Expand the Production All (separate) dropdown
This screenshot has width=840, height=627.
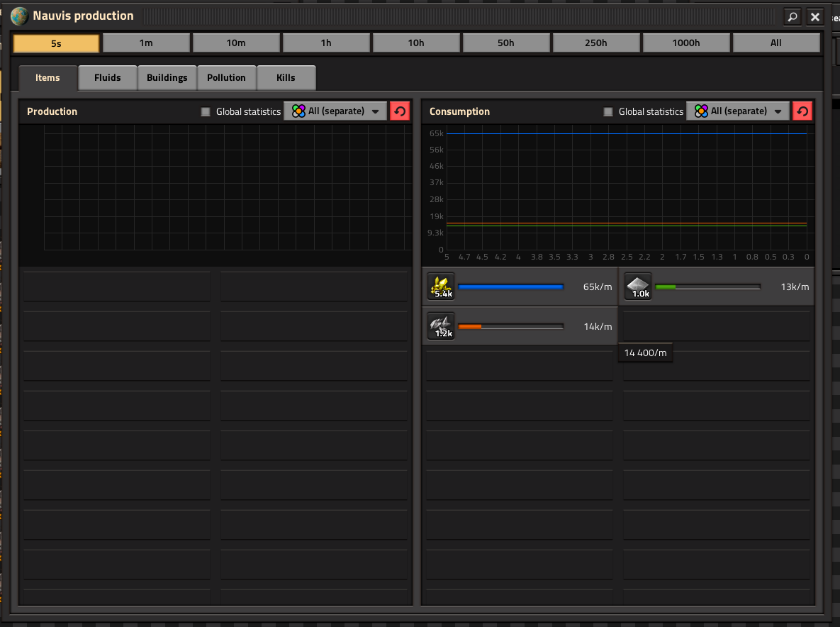tap(335, 111)
